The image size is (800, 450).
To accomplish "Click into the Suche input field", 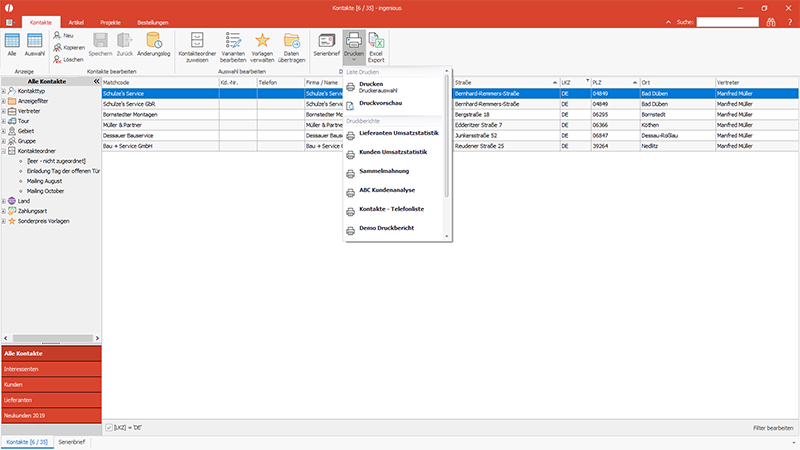I will [x=728, y=22].
